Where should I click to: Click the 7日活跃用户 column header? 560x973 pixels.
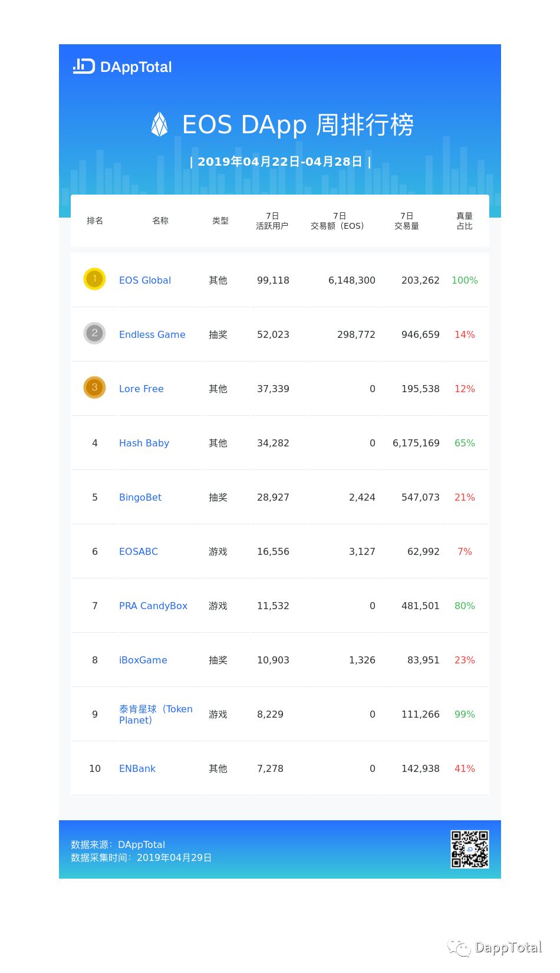[272, 221]
